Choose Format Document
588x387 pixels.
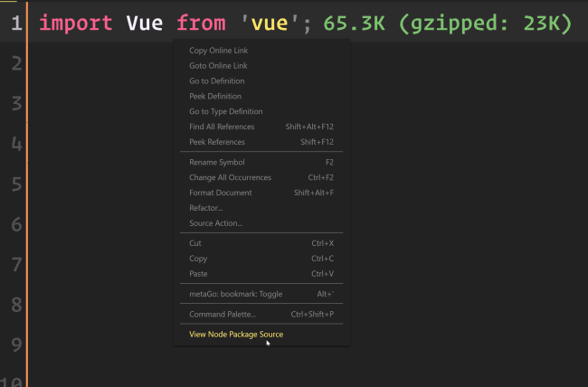pyautogui.click(x=221, y=193)
